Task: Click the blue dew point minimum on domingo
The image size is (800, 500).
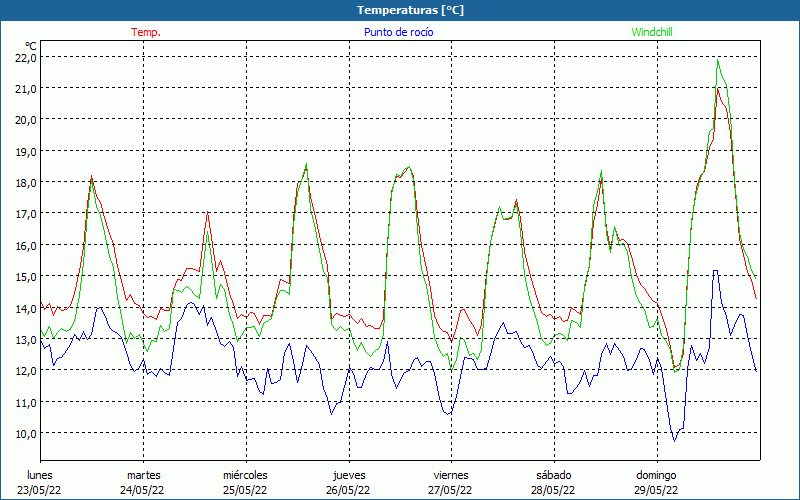Action: point(674,441)
